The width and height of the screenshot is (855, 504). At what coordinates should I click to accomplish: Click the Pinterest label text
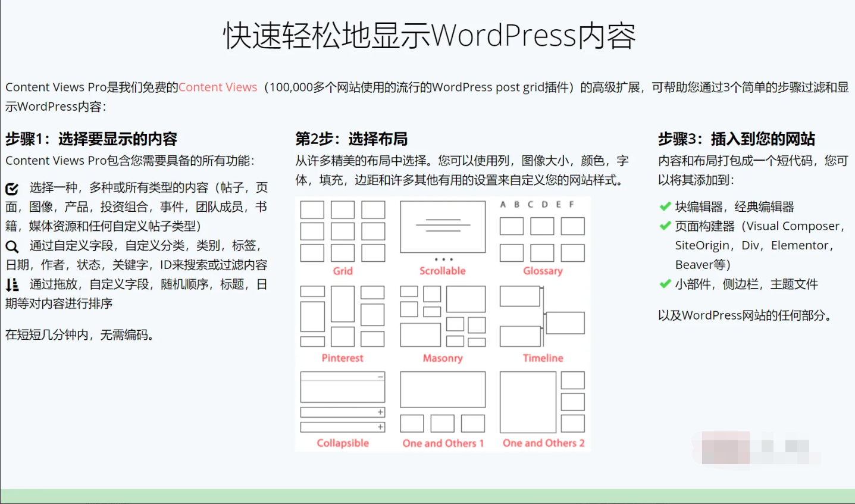coord(343,358)
